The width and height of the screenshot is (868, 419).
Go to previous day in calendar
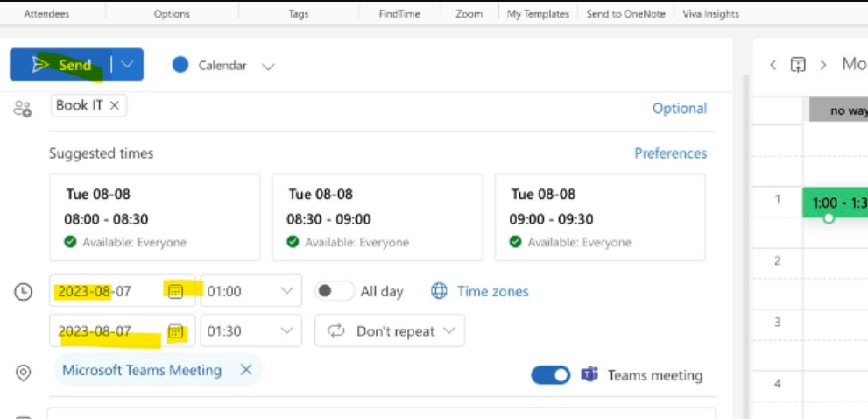click(x=773, y=65)
